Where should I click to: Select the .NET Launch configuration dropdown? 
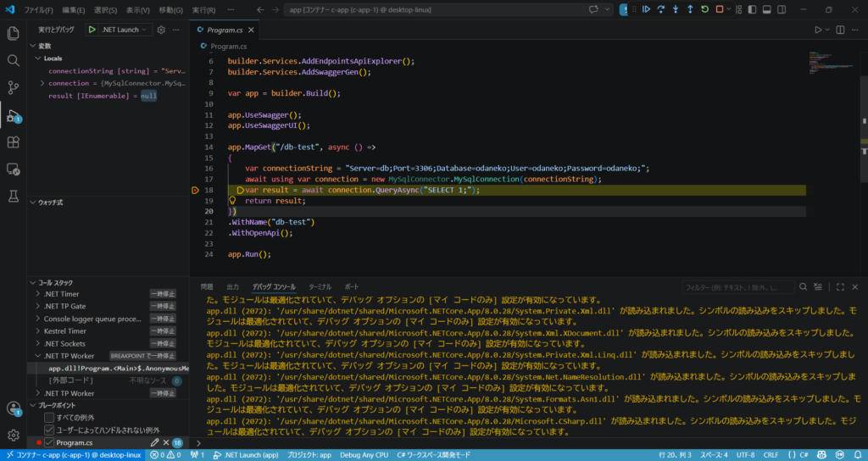pyautogui.click(x=124, y=30)
